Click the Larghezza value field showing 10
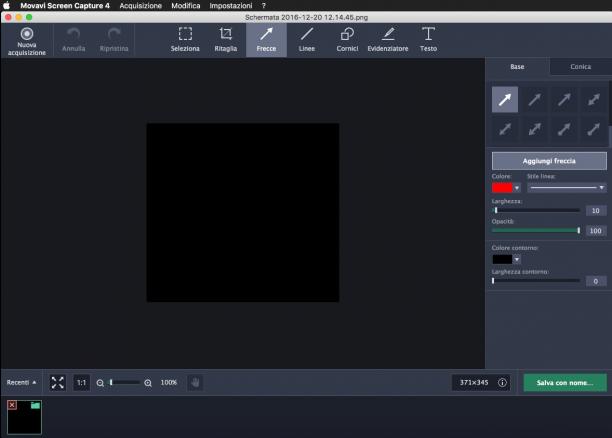Viewport: 612px width, 438px height. (596, 211)
